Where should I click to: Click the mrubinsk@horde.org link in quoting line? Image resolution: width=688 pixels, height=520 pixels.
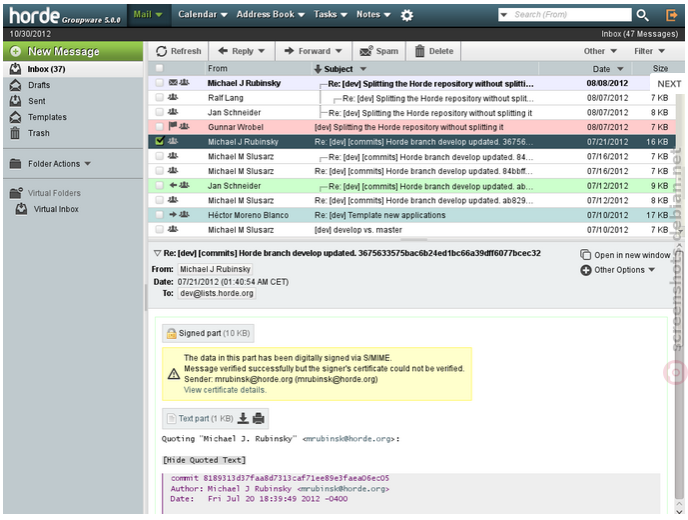349,438
